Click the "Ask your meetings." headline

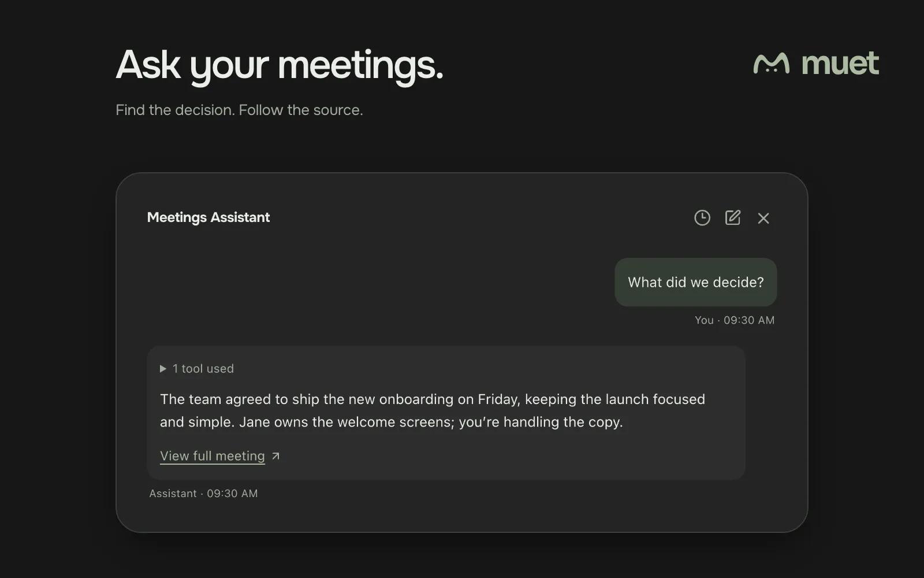tap(280, 65)
